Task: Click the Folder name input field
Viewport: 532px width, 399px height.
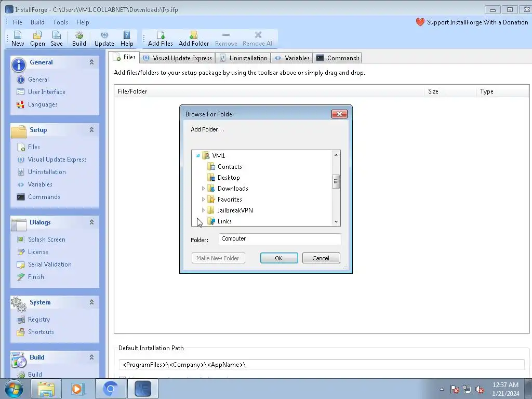Action: click(x=280, y=239)
